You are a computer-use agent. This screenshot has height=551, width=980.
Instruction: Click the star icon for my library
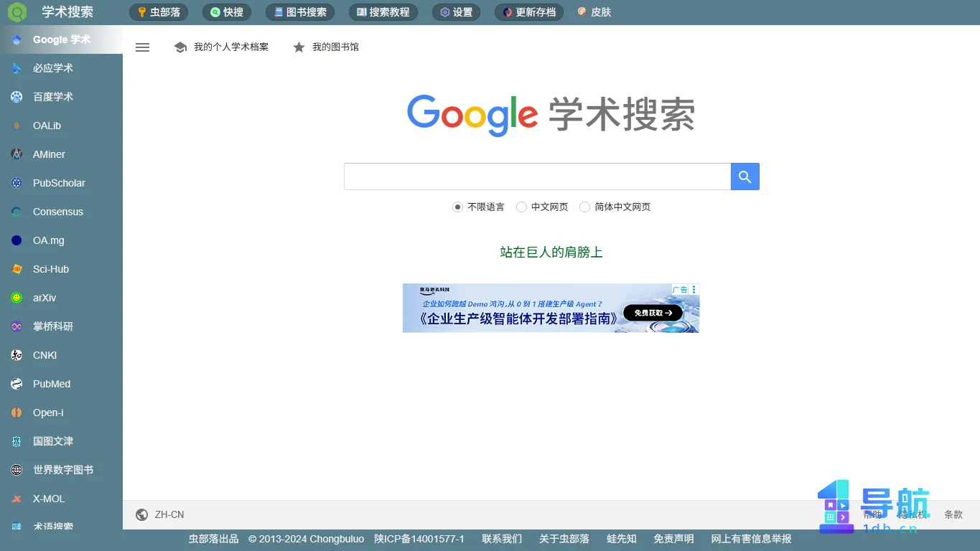[299, 47]
